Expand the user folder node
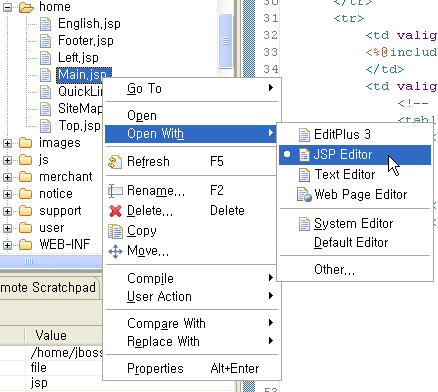Screen dimensions: 438x392 pos(7,228)
